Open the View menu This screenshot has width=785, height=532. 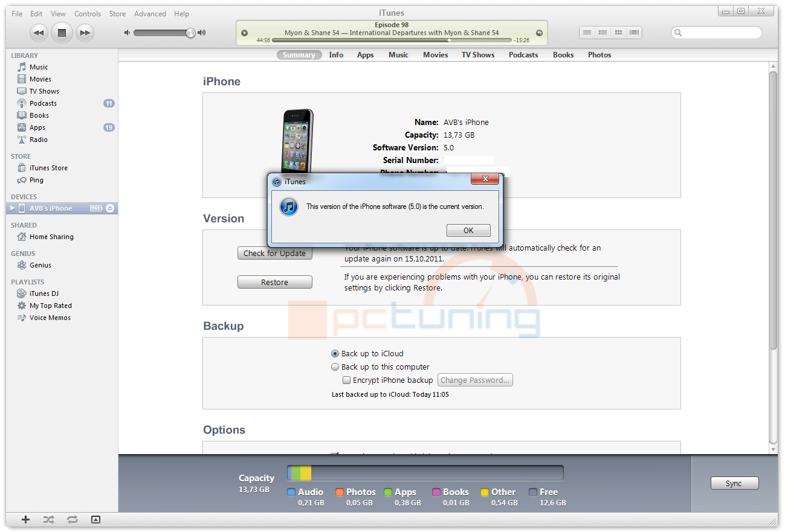(58, 13)
